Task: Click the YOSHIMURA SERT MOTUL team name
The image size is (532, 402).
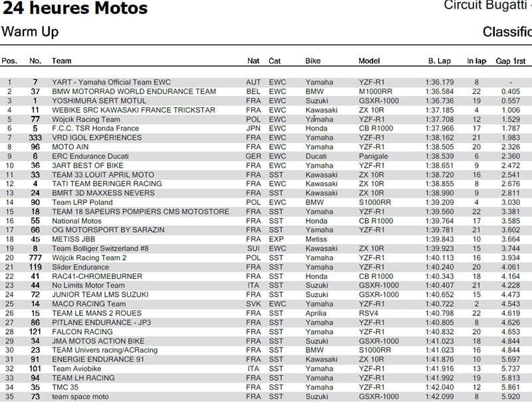Action: tap(98, 100)
